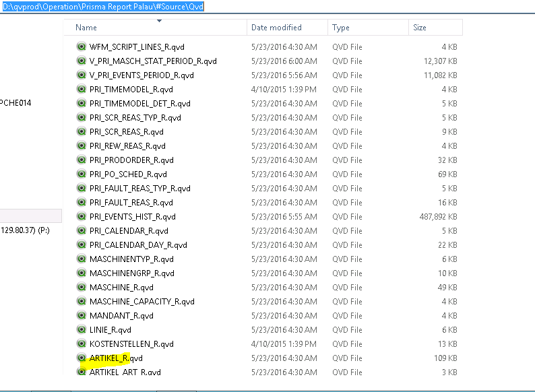535x392 pixels.
Task: Click the PRI_PO_SCHED_R.qvd file icon
Action: (82, 174)
